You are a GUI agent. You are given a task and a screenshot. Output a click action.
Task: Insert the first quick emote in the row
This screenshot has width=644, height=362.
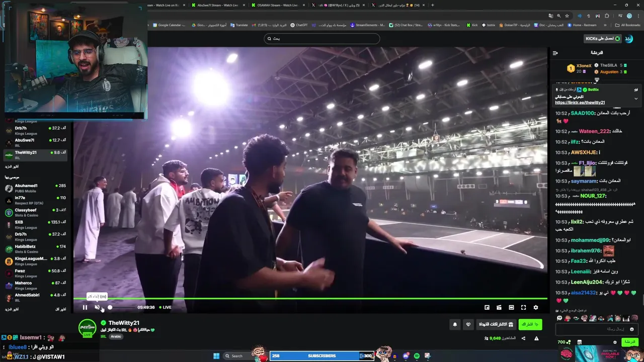tap(559, 318)
